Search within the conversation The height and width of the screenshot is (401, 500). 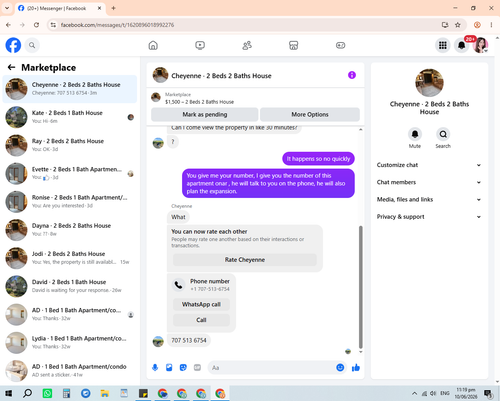443,134
